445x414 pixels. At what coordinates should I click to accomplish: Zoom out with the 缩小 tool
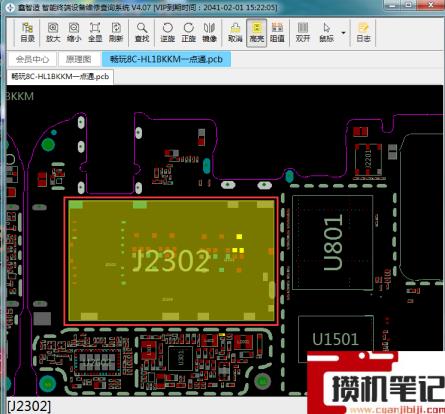click(74, 33)
